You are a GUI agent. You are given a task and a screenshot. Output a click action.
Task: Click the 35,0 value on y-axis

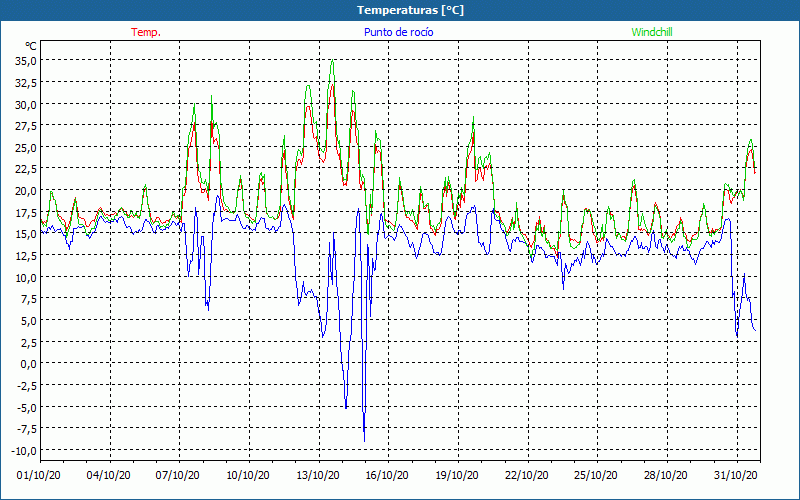(26, 60)
